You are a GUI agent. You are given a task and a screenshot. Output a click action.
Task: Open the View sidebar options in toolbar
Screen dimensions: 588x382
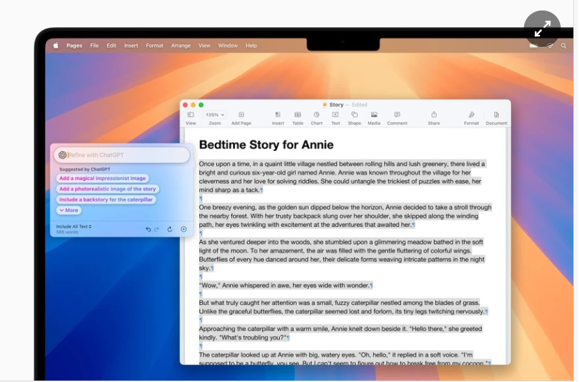[190, 115]
